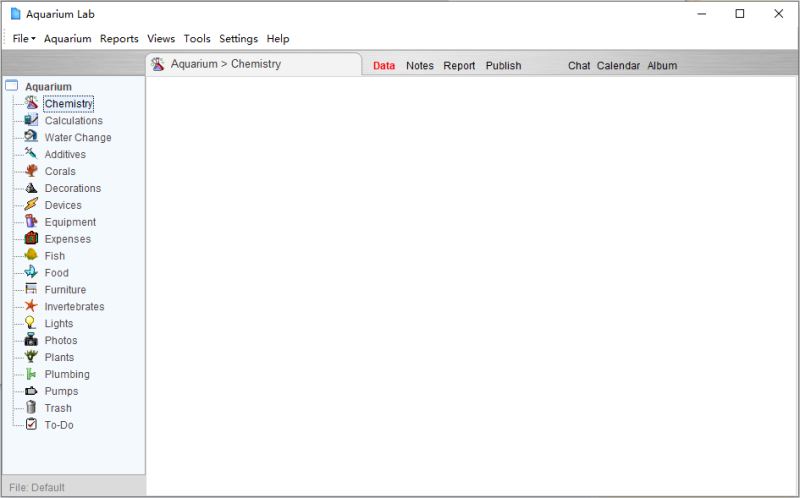Click the Corals icon in tree
The height and width of the screenshot is (498, 800).
click(x=31, y=171)
